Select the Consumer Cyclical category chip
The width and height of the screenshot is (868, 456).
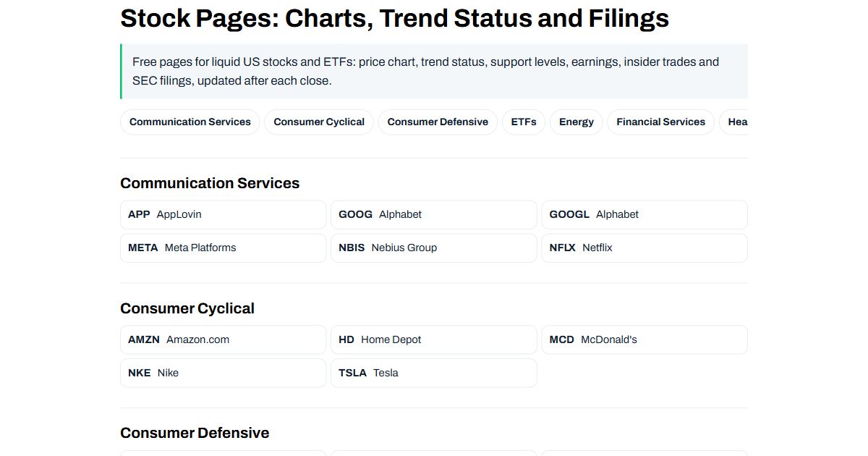click(319, 122)
